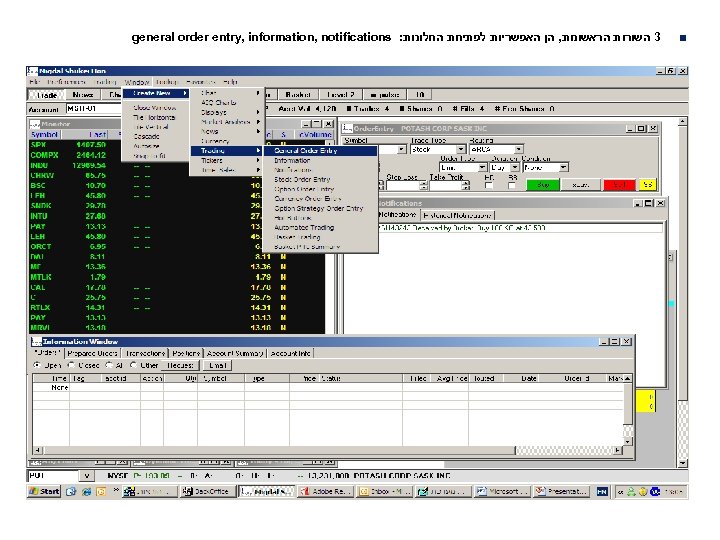The image size is (720, 540).
Task: Click the Trade toolbar button
Action: pyautogui.click(x=47, y=95)
